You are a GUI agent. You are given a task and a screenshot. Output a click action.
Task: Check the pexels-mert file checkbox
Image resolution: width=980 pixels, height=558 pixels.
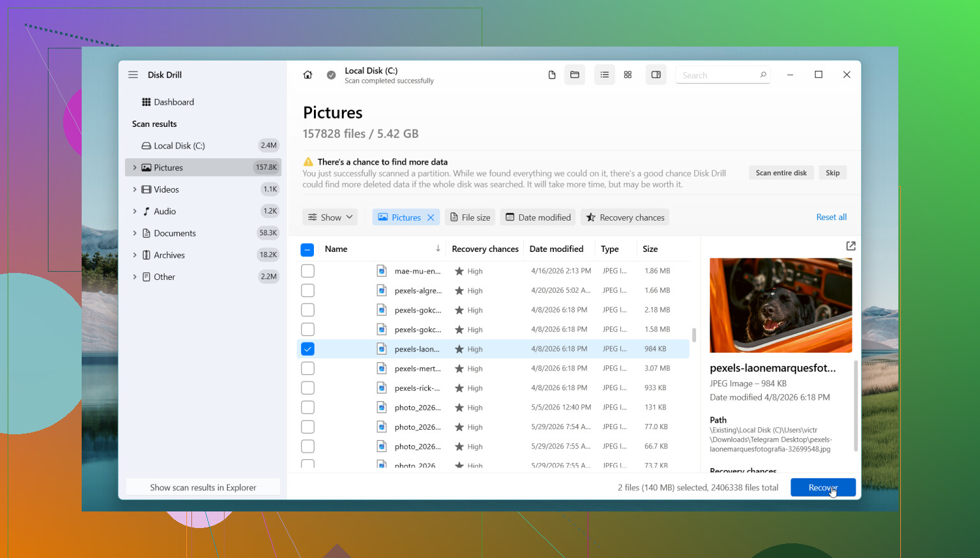pyautogui.click(x=308, y=369)
